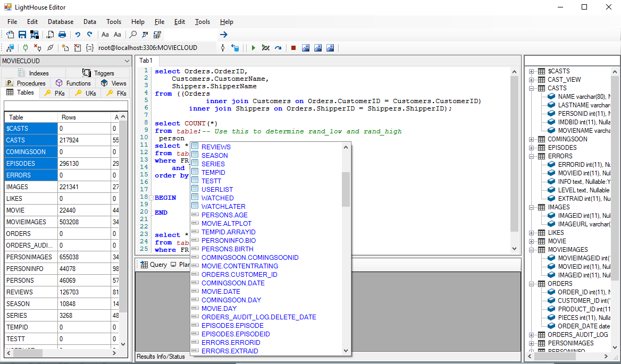This screenshot has width=621, height=364.
Task: Open the MOVIECLOUD schema dropdown
Action: tap(127, 61)
